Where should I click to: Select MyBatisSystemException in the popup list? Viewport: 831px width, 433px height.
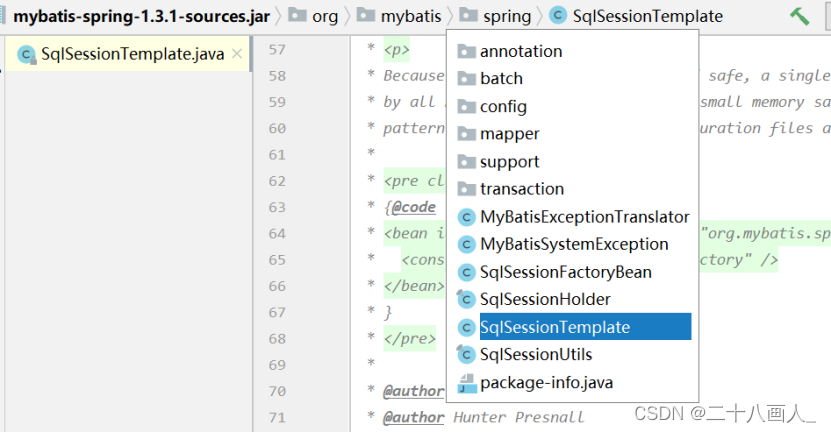[x=574, y=244]
